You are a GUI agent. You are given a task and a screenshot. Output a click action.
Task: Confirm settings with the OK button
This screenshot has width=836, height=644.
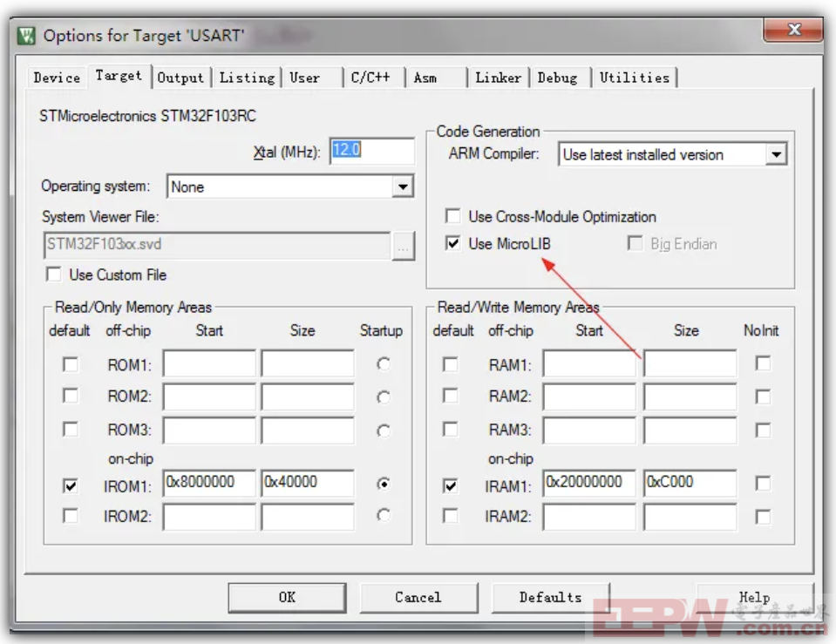tap(287, 597)
